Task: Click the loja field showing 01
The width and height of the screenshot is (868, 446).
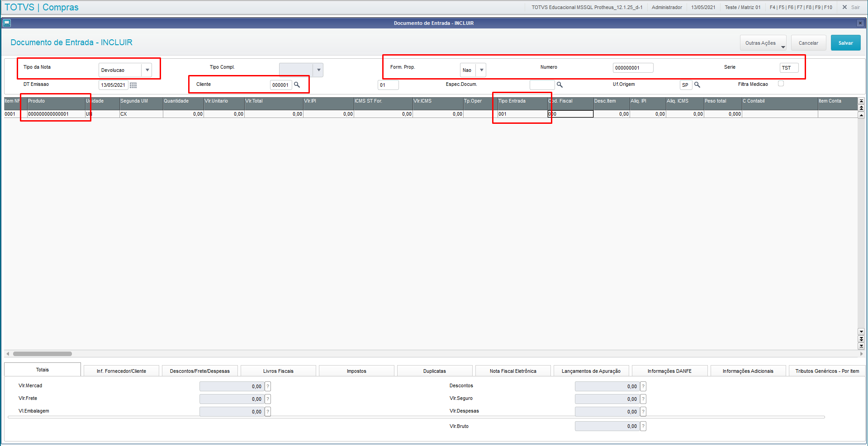Action: tap(388, 85)
